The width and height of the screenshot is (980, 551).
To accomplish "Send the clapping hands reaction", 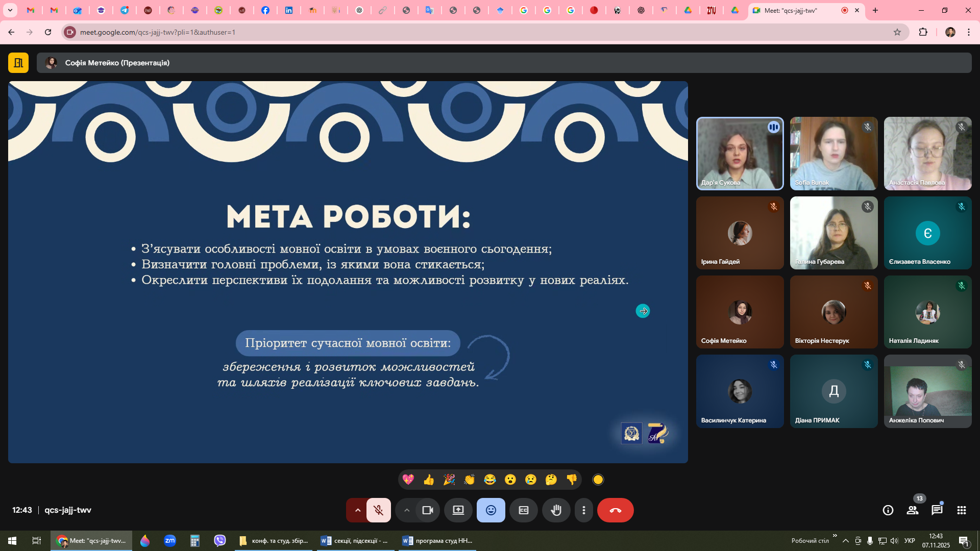I will (x=470, y=480).
